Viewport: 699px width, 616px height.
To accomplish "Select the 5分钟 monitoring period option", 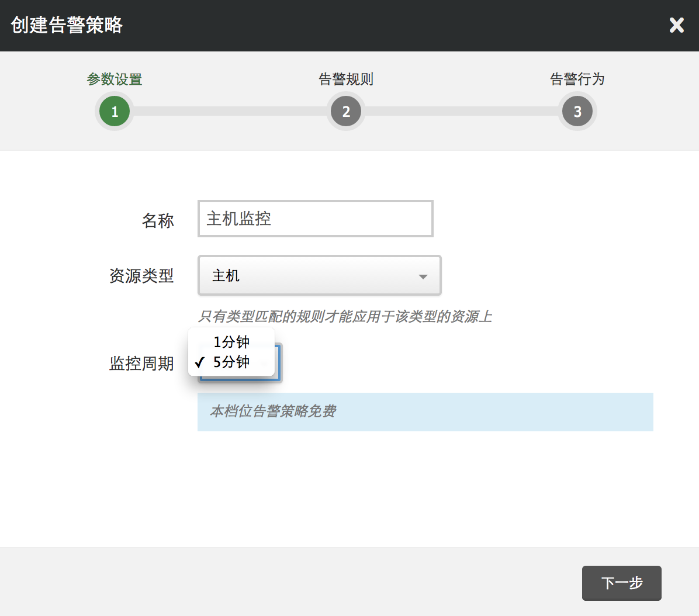I will tap(231, 362).
